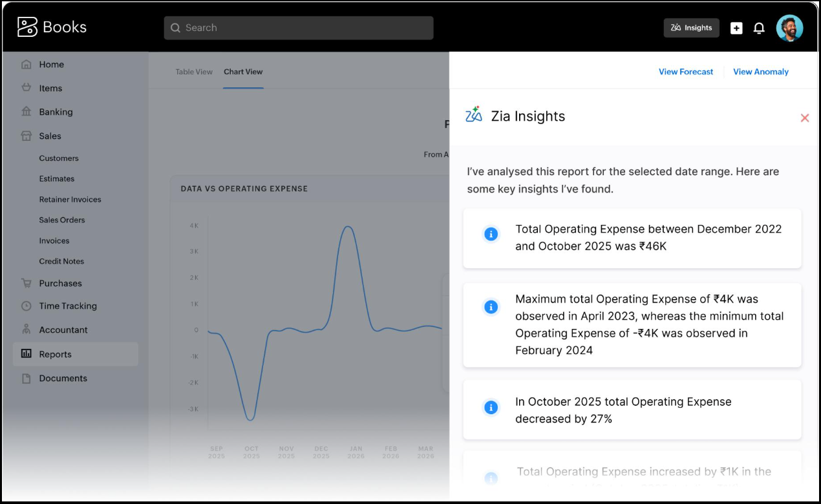Open the user profile avatar
821x504 pixels.
tap(789, 28)
